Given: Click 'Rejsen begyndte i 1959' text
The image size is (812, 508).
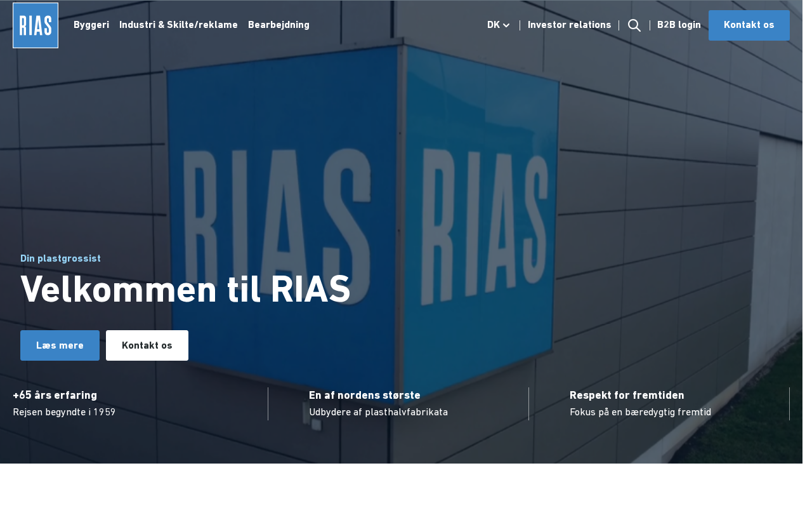Looking at the screenshot, I should point(64,412).
